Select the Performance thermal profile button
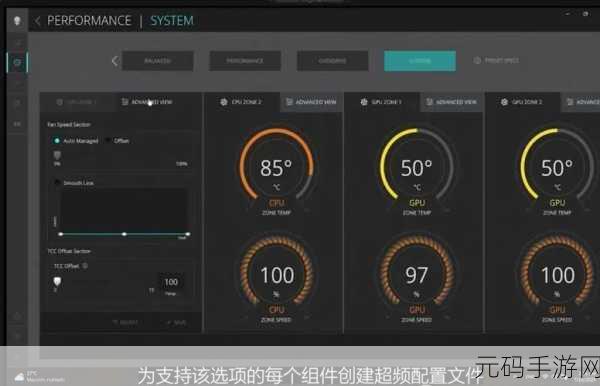Viewport: 600px width, 386px height. coord(245,61)
